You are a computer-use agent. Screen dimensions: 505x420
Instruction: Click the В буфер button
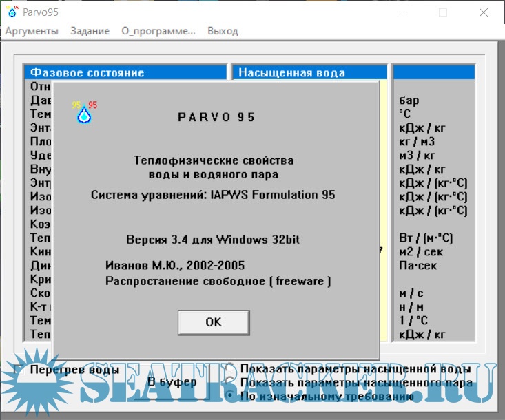172,381
